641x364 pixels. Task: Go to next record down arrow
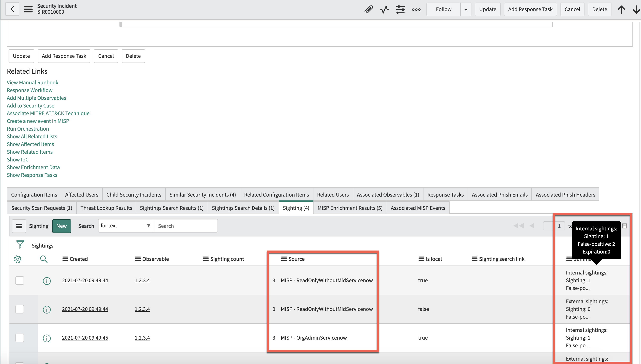(x=636, y=9)
